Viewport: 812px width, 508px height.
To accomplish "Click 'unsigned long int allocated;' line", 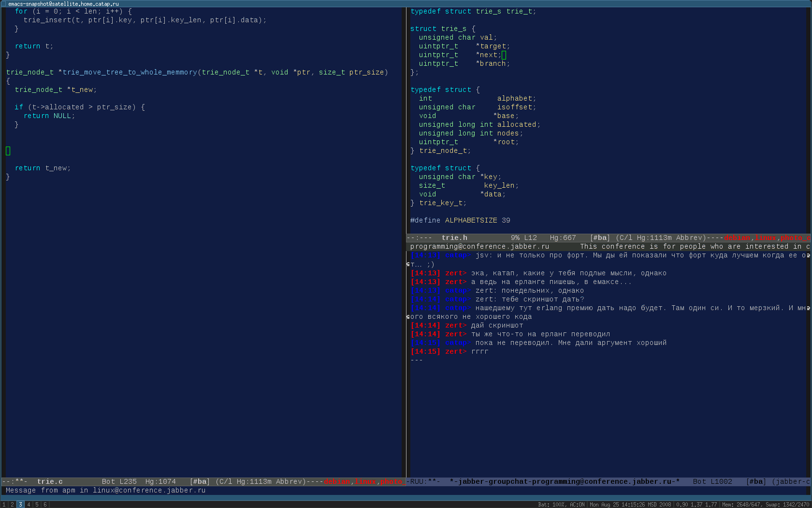I will (x=479, y=124).
